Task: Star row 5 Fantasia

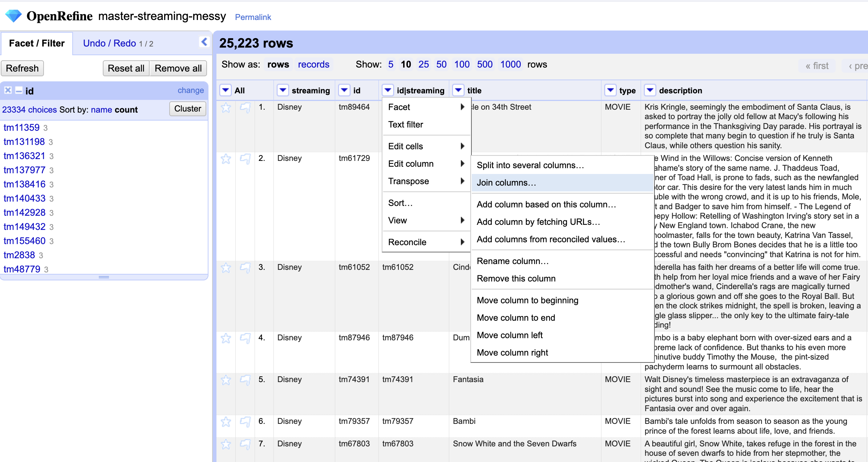Action: coord(226,380)
